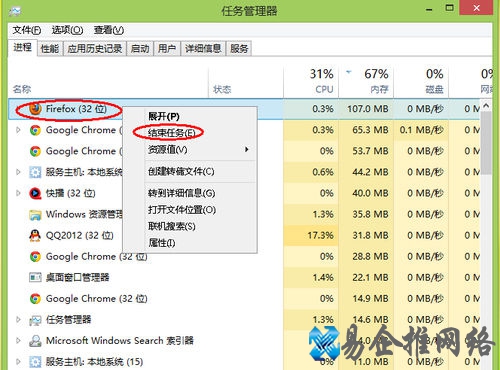Open the 详细信息 tab

pyautogui.click(x=203, y=49)
